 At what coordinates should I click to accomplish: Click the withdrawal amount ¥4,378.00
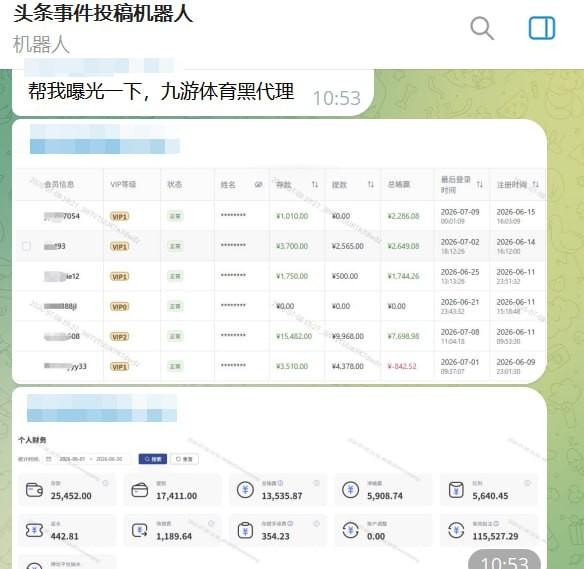tap(347, 366)
